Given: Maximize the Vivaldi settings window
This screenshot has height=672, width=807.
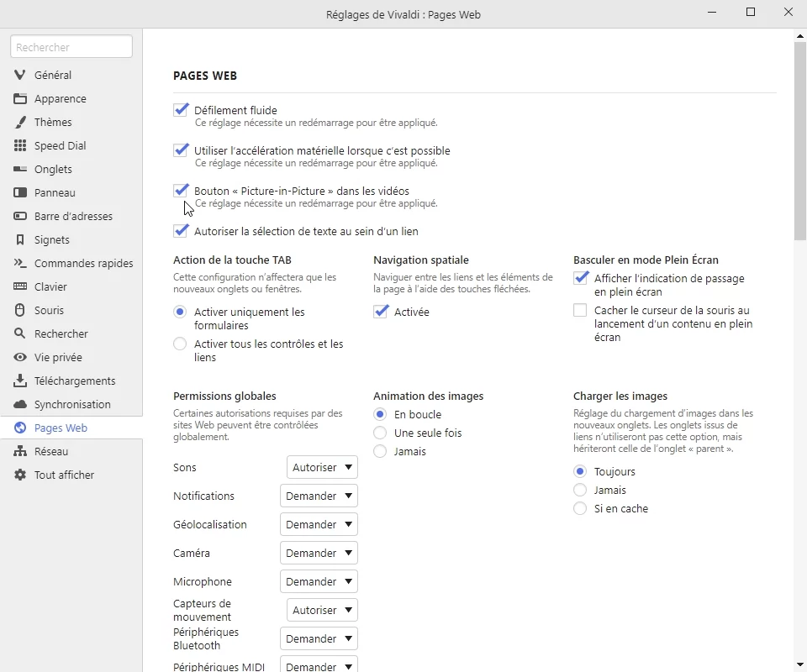Looking at the screenshot, I should [751, 13].
